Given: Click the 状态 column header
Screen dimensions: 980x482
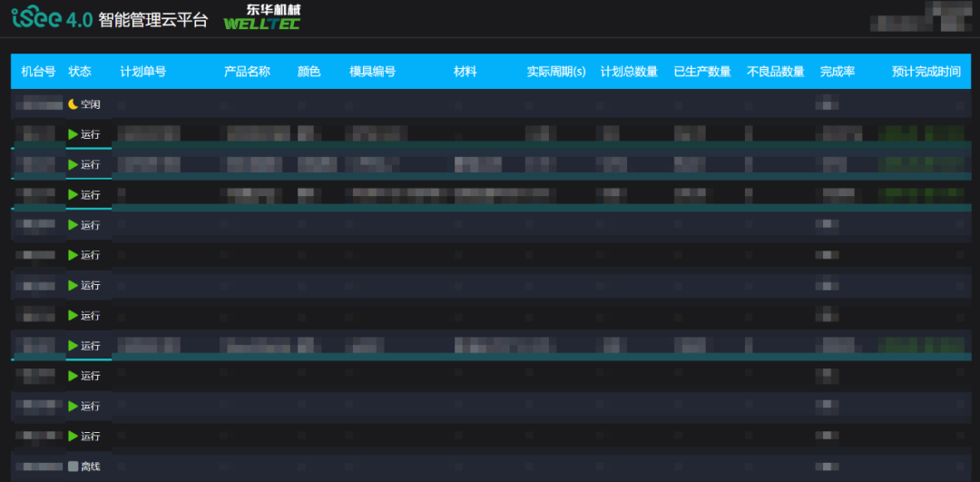Looking at the screenshot, I should click(x=80, y=72).
